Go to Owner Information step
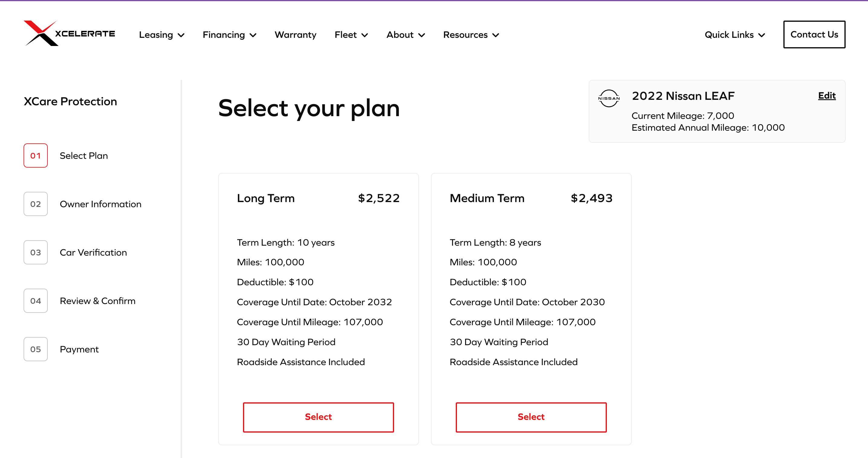The height and width of the screenshot is (458, 868). 100,204
